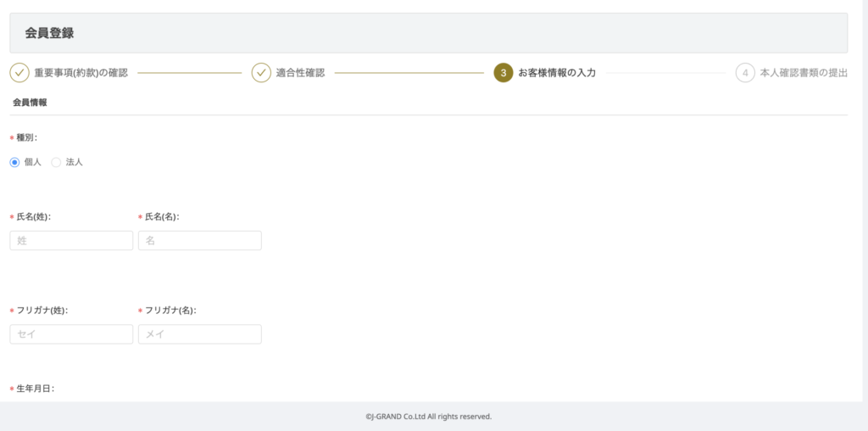
Task: Click the J-GRAND copyright footer text
Action: (x=428, y=417)
